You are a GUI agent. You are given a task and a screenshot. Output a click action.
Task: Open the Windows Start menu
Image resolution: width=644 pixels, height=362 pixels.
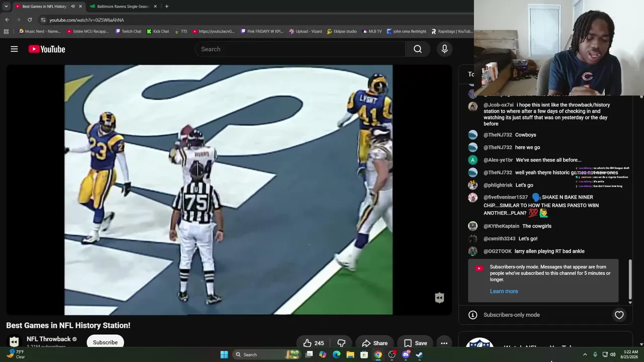(x=224, y=354)
